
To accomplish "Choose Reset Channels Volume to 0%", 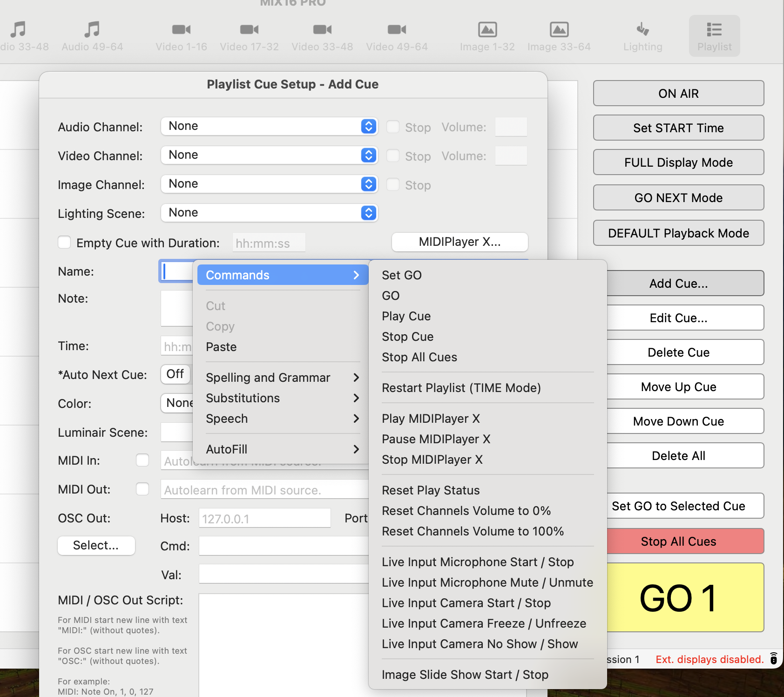I will coord(487,511).
